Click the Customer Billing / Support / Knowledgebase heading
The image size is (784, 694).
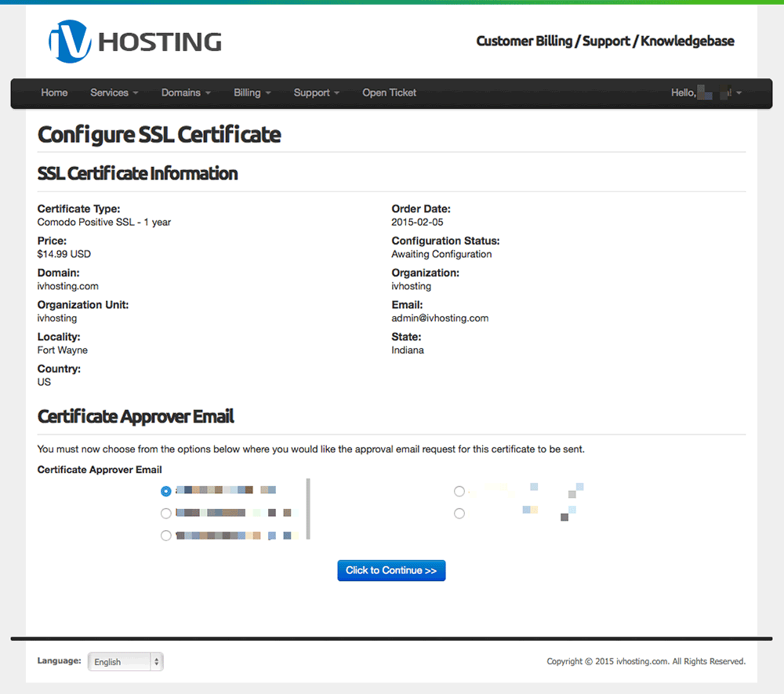click(605, 41)
